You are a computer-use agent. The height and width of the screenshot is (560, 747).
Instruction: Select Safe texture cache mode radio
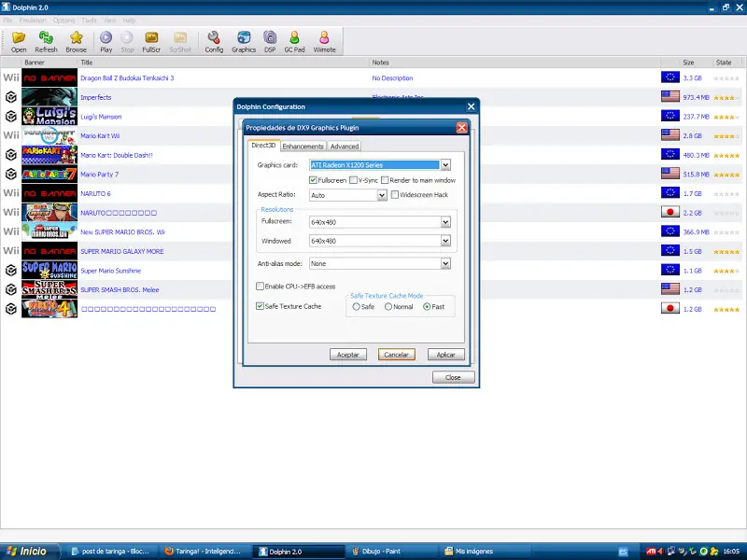(x=356, y=307)
